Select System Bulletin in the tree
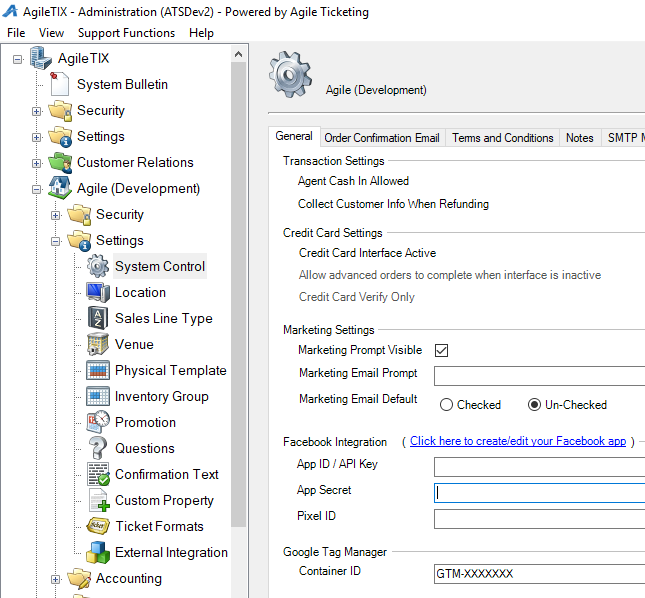The image size is (645, 598). (122, 84)
